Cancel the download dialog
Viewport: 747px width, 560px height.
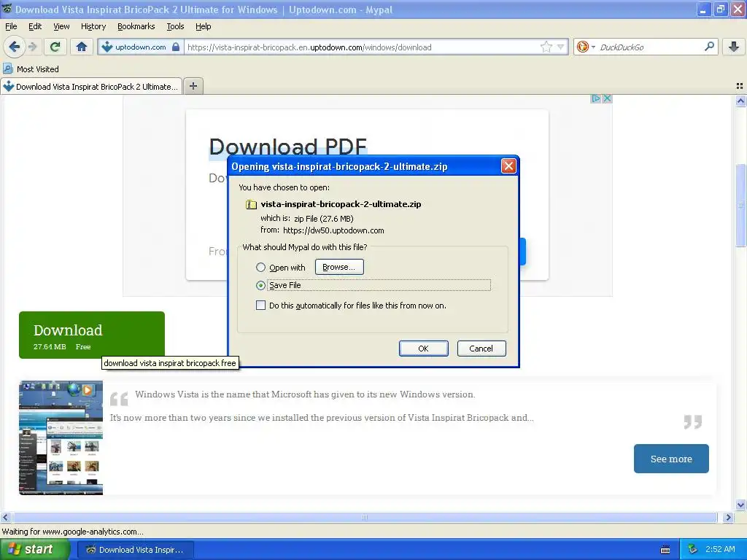click(481, 349)
